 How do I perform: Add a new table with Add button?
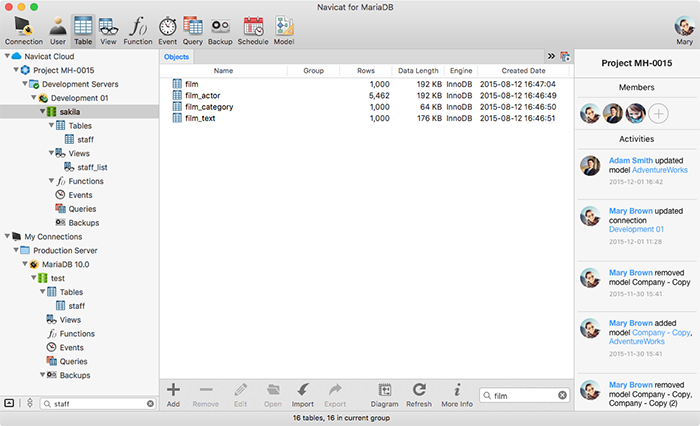click(173, 395)
